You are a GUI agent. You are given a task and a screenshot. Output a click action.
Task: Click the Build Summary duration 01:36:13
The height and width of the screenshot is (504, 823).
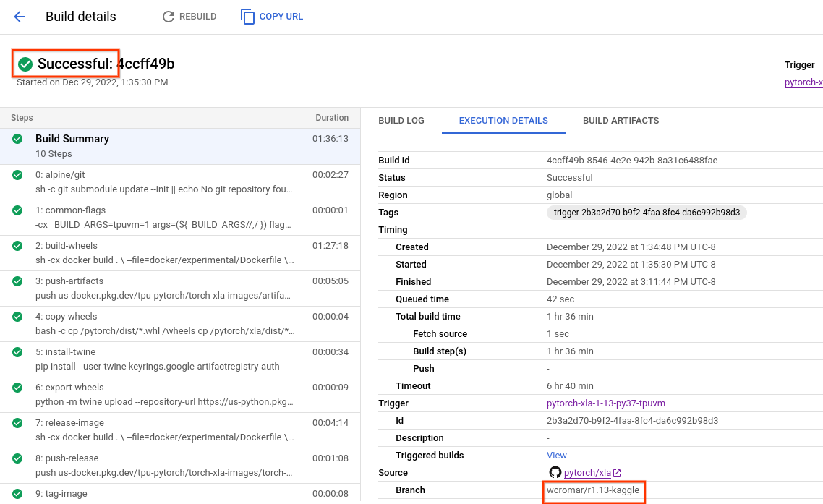tap(331, 139)
